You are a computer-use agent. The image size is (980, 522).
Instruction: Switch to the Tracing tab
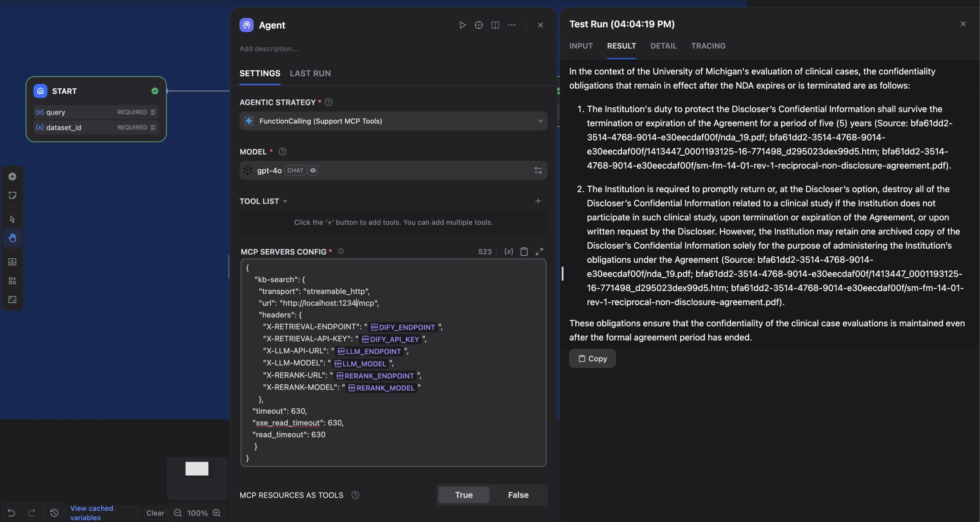pyautogui.click(x=708, y=46)
